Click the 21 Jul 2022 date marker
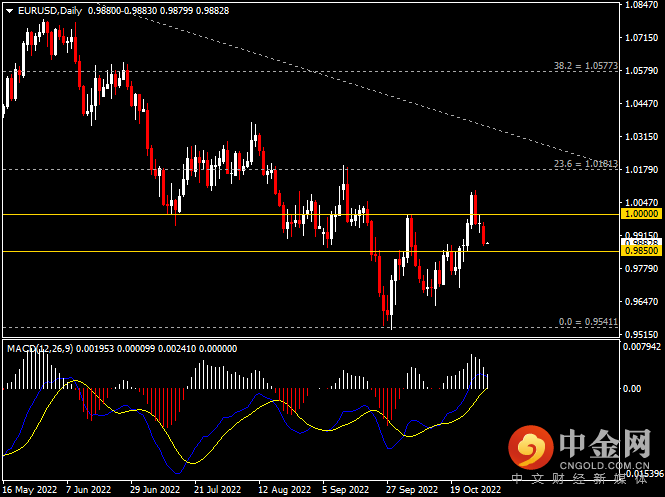Screen dimensions: 665x497 (217, 490)
